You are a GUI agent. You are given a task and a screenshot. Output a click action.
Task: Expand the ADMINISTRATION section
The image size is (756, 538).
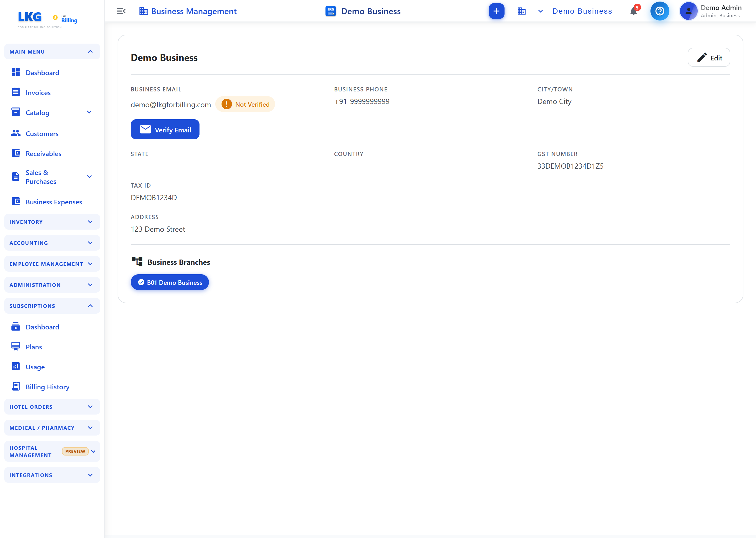(52, 285)
